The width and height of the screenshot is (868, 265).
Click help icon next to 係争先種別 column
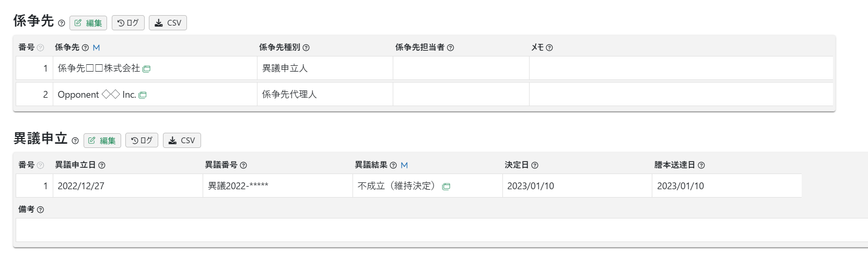(x=306, y=48)
